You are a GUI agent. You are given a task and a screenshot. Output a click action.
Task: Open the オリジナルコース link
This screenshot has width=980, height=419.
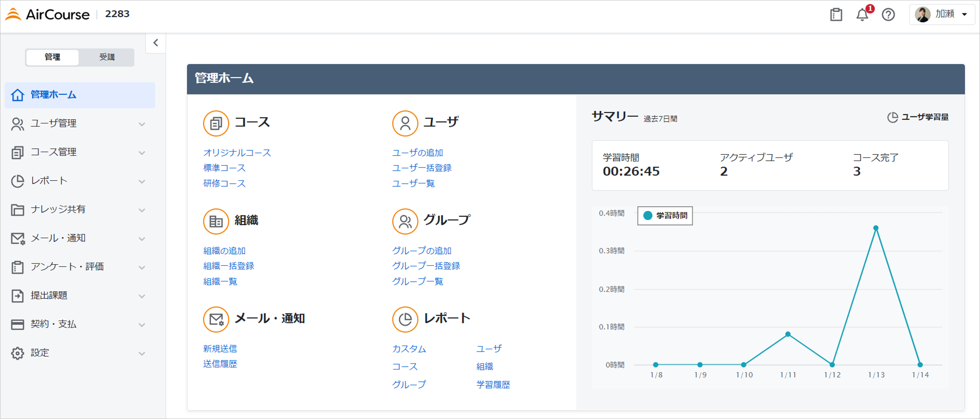237,153
